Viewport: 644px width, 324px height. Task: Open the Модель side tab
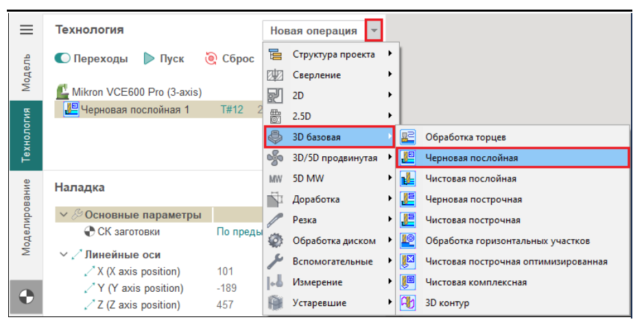pos(26,72)
